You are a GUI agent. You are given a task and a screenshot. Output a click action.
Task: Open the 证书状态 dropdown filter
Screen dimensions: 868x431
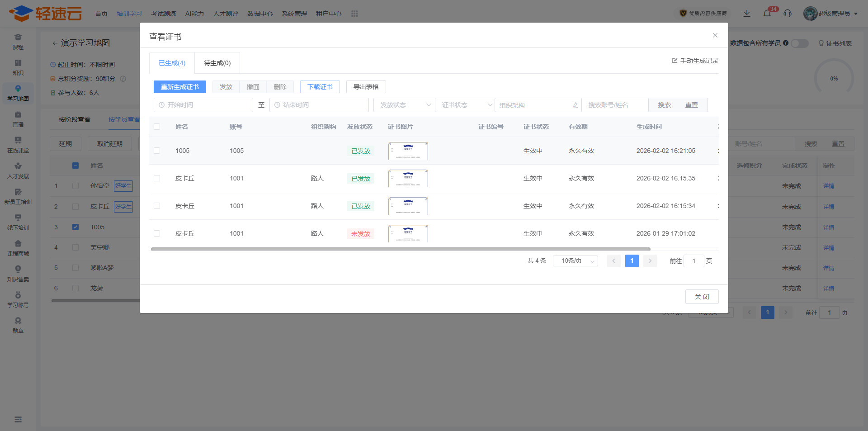pyautogui.click(x=465, y=105)
